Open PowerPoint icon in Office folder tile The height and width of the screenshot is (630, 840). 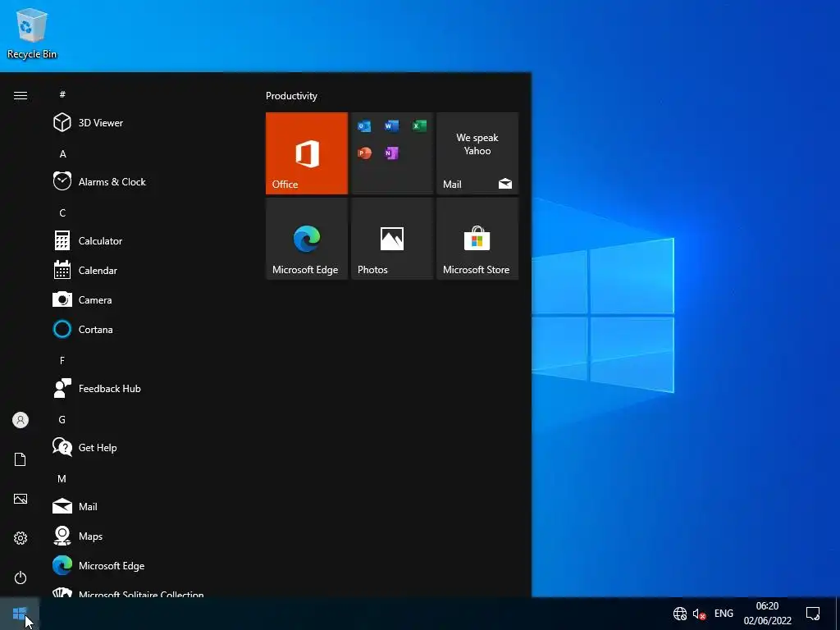pos(364,153)
